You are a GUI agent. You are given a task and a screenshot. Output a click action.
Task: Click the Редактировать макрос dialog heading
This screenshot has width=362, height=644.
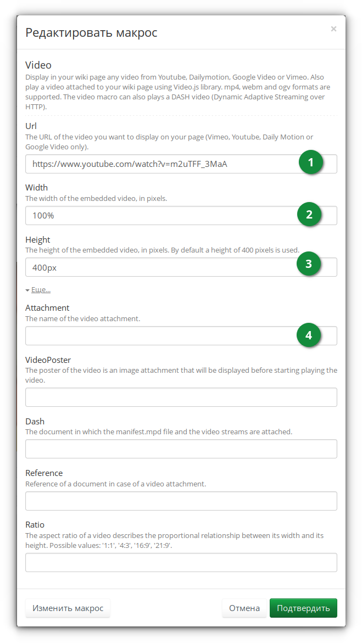pos(91,32)
